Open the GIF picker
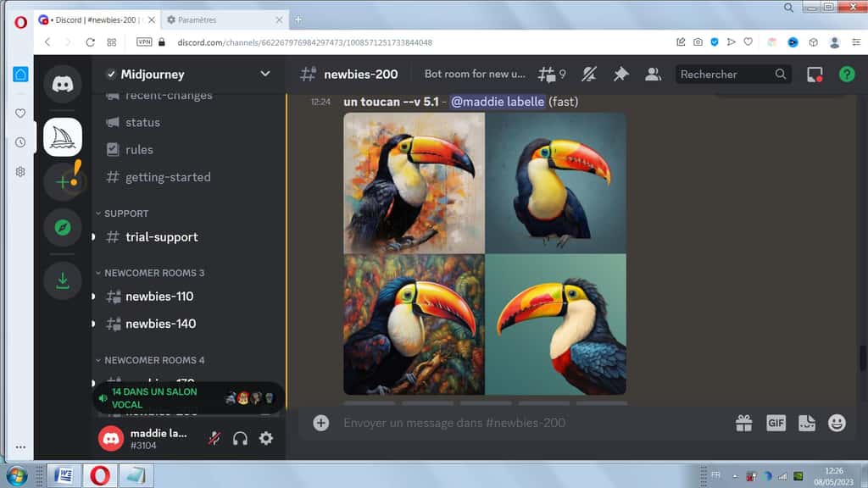The image size is (868, 488). [776, 423]
